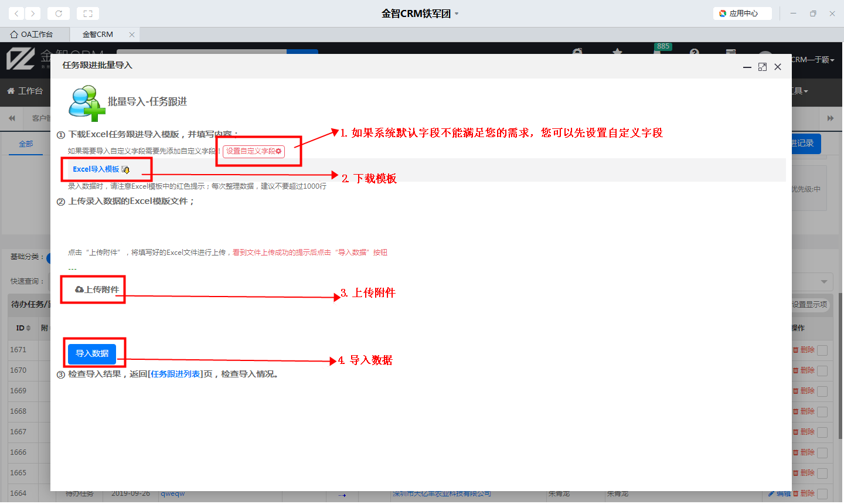Tick the checkbox in row 1668
The image size is (844, 504).
click(x=822, y=412)
